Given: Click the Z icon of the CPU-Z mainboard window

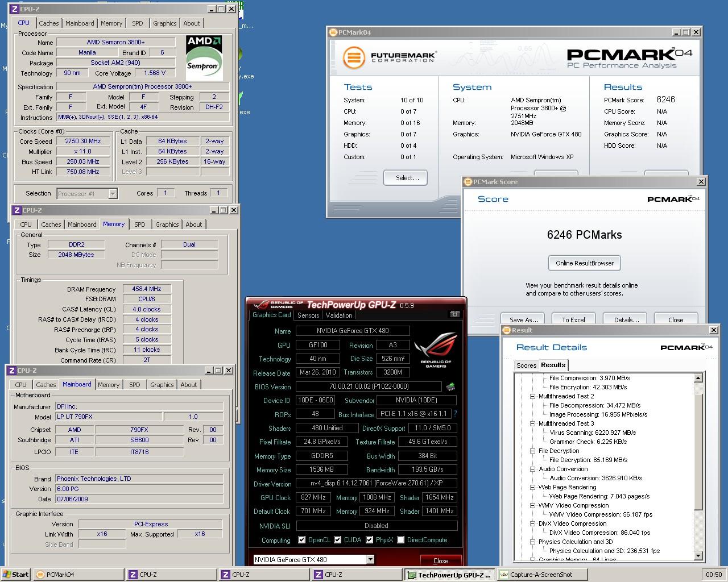Looking at the screenshot, I should [x=11, y=371].
